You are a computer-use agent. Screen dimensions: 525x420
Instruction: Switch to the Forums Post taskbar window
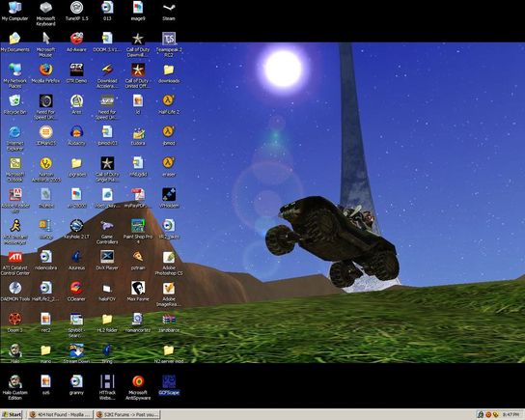coord(127,414)
